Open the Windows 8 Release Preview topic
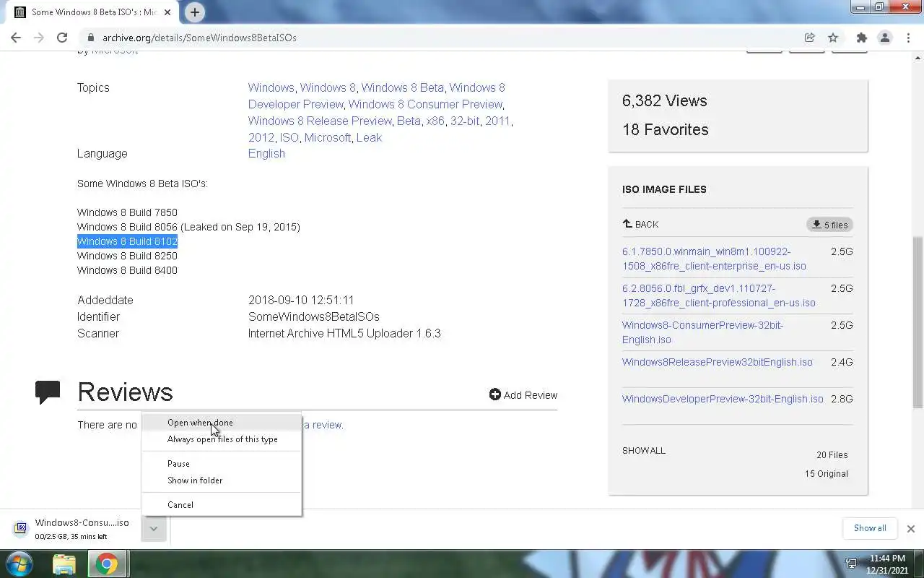The image size is (924, 578). coord(320,121)
